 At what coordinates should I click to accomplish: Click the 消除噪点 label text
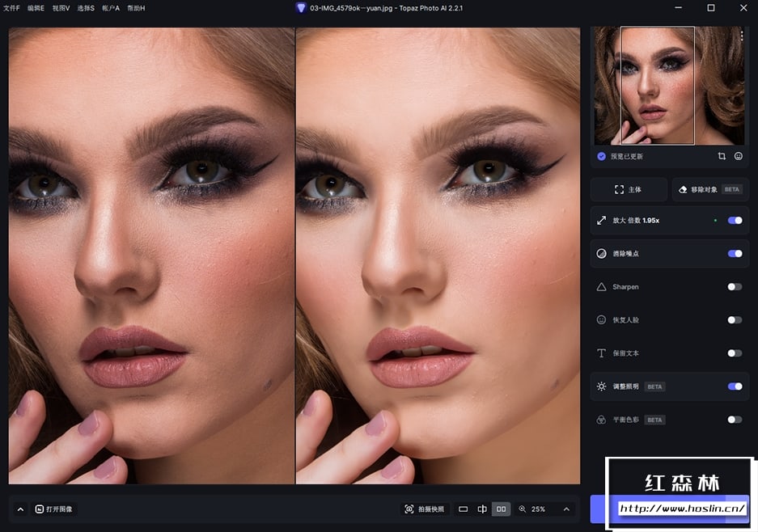point(625,254)
